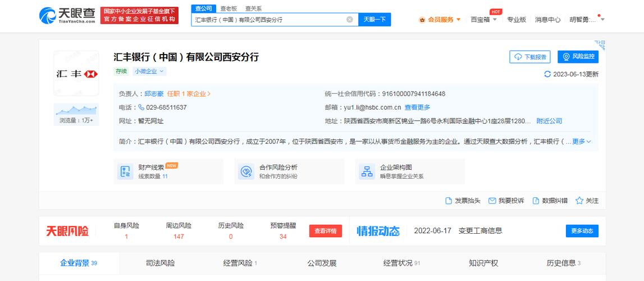Switch to 经营状况 tab
Image resolution: width=644 pixels, height=281 pixels.
pos(401,264)
